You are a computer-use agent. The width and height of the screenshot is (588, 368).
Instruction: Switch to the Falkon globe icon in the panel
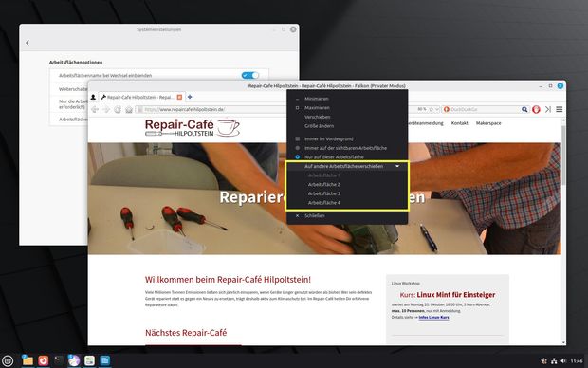coord(74,360)
